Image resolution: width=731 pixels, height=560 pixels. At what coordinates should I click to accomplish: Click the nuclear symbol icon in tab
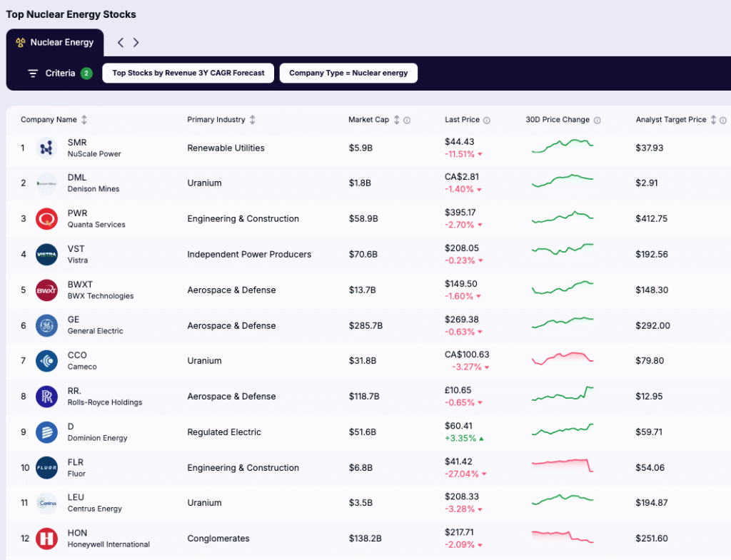click(21, 42)
